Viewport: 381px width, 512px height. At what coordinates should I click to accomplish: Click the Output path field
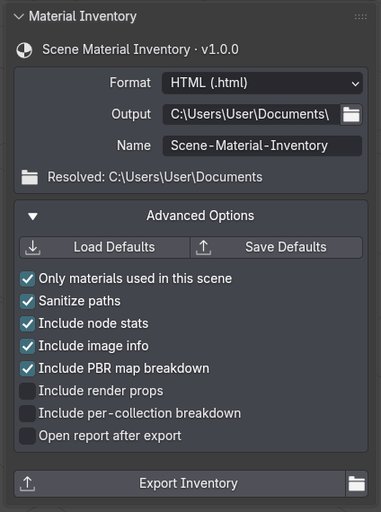[251, 114]
